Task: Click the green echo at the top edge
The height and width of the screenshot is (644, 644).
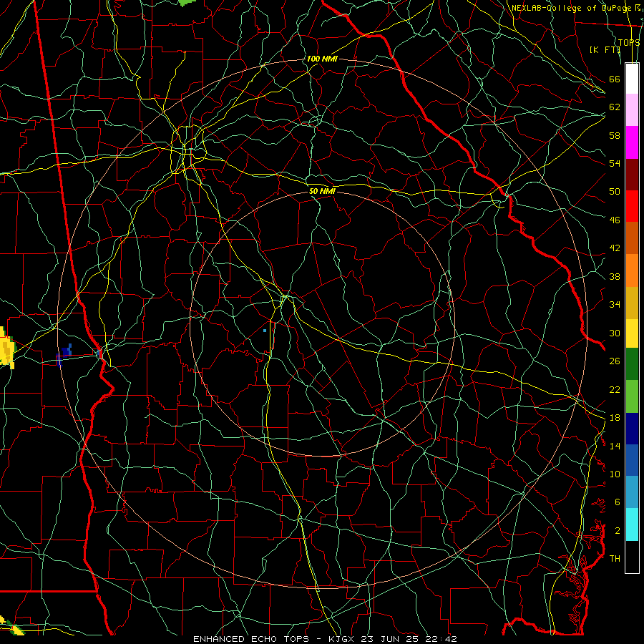Action: coord(187,2)
